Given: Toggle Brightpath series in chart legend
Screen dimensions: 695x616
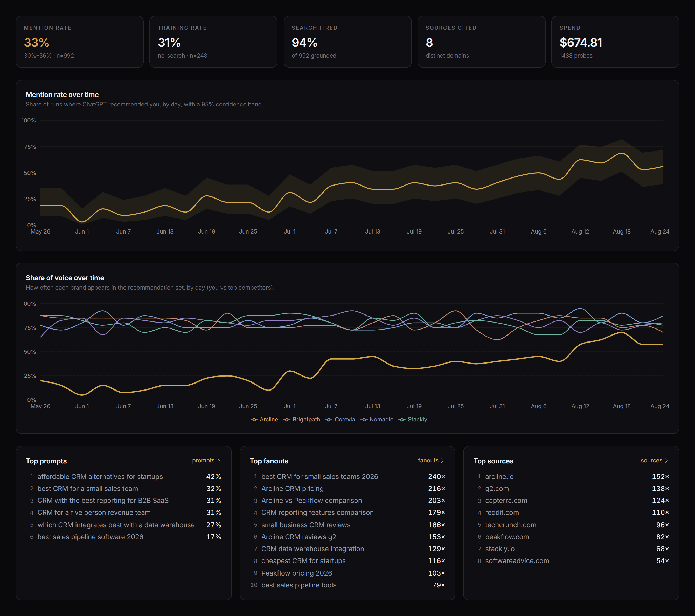Looking at the screenshot, I should (x=302, y=419).
